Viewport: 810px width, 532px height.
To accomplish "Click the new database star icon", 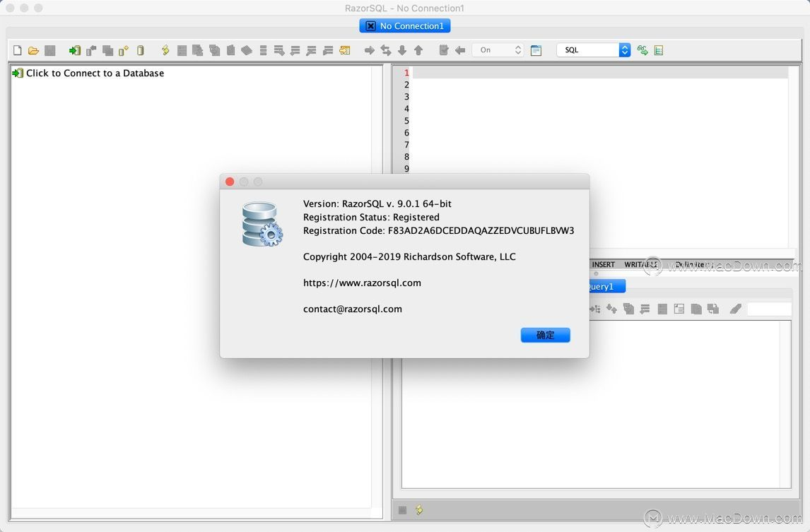I will (x=124, y=50).
